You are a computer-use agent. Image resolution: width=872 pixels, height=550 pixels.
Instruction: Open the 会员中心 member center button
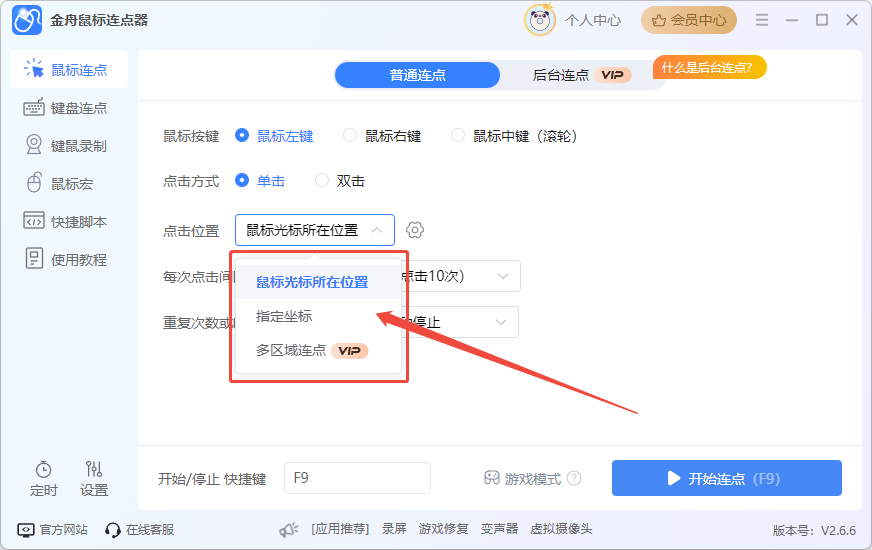coord(689,21)
